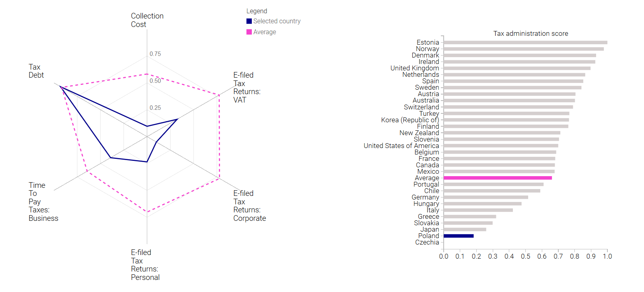Click the 0.75 radar gridline label
This screenshot has width=644, height=292.
(155, 54)
